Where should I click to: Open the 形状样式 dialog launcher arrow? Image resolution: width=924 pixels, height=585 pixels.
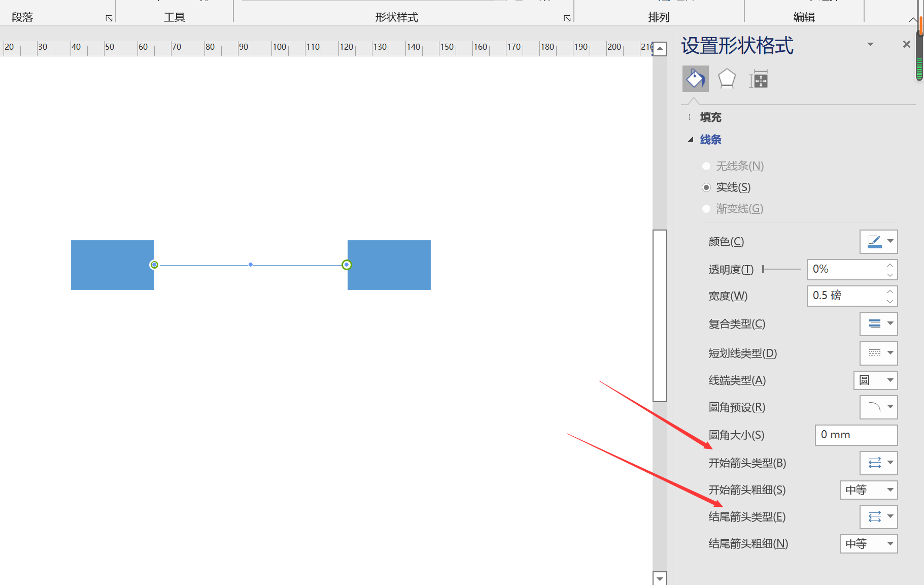pyautogui.click(x=567, y=18)
